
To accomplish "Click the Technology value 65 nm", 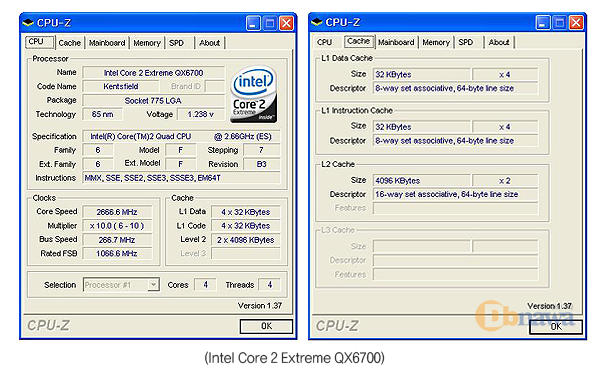I will pos(103,114).
